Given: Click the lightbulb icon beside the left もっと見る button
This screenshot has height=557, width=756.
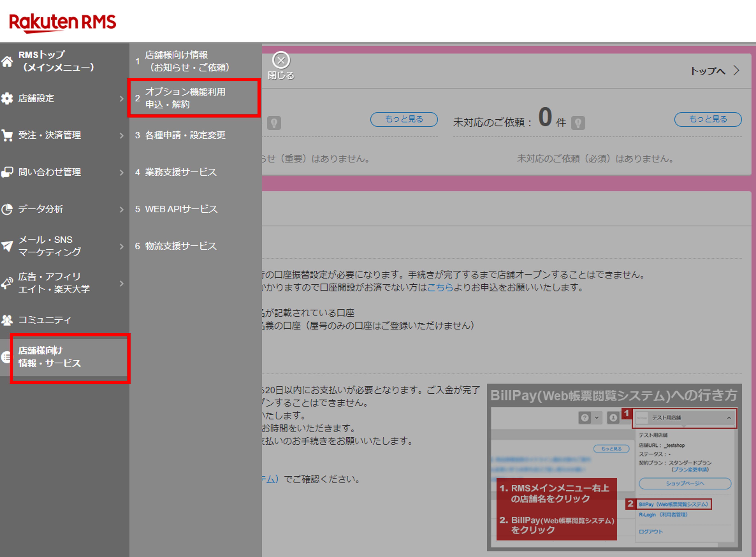Looking at the screenshot, I should point(274,123).
